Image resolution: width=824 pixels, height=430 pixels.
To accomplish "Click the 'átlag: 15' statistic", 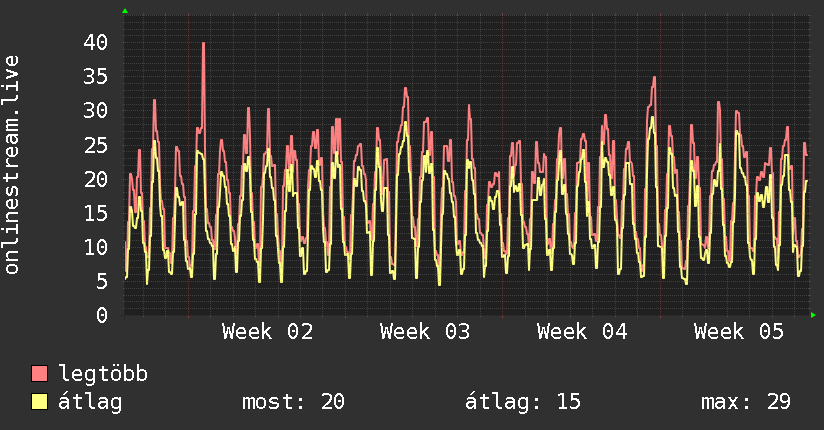I will (523, 402).
